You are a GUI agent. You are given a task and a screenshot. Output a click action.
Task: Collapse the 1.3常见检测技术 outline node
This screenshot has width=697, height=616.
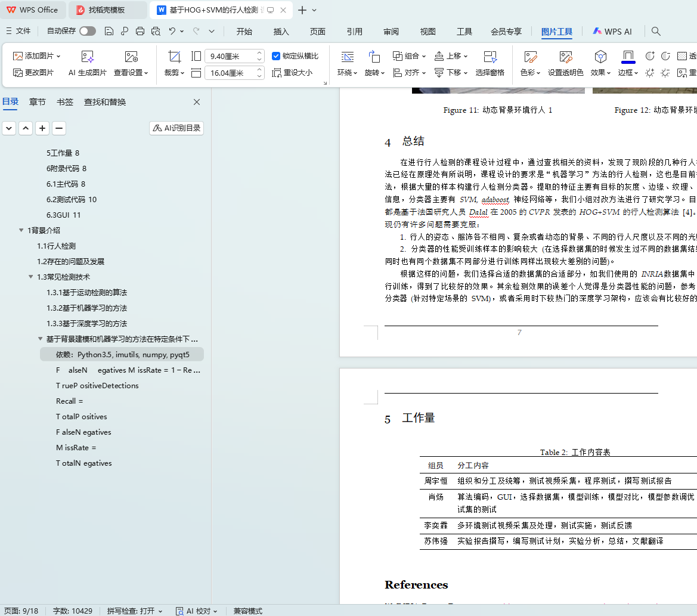click(x=31, y=277)
